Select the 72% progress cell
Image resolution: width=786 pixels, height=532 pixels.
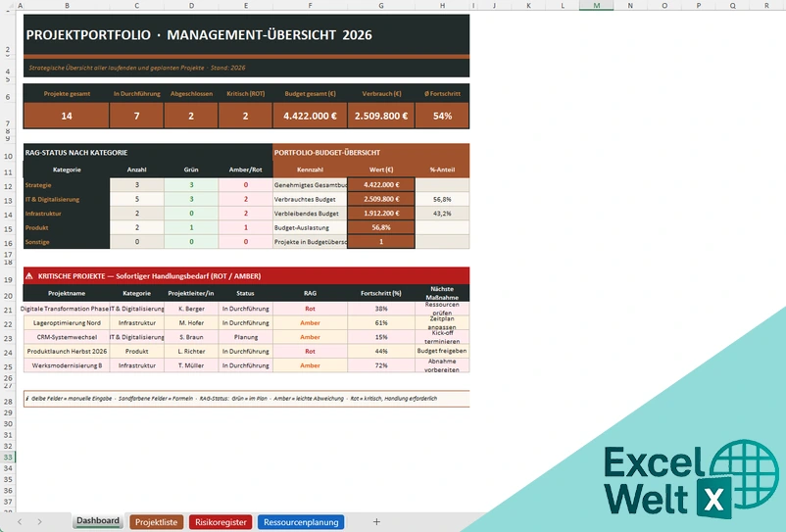point(381,365)
